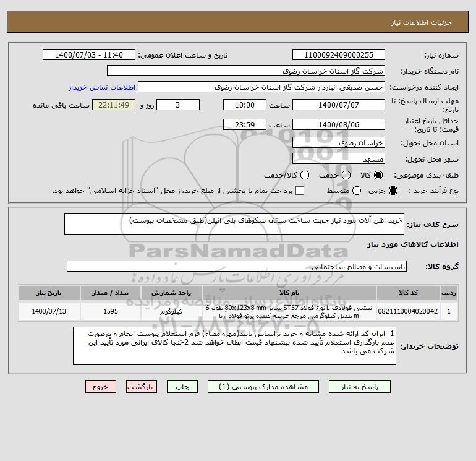This screenshot has width=476, height=461.
Task: Click the buyer notes text area
Action: tap(234, 346)
